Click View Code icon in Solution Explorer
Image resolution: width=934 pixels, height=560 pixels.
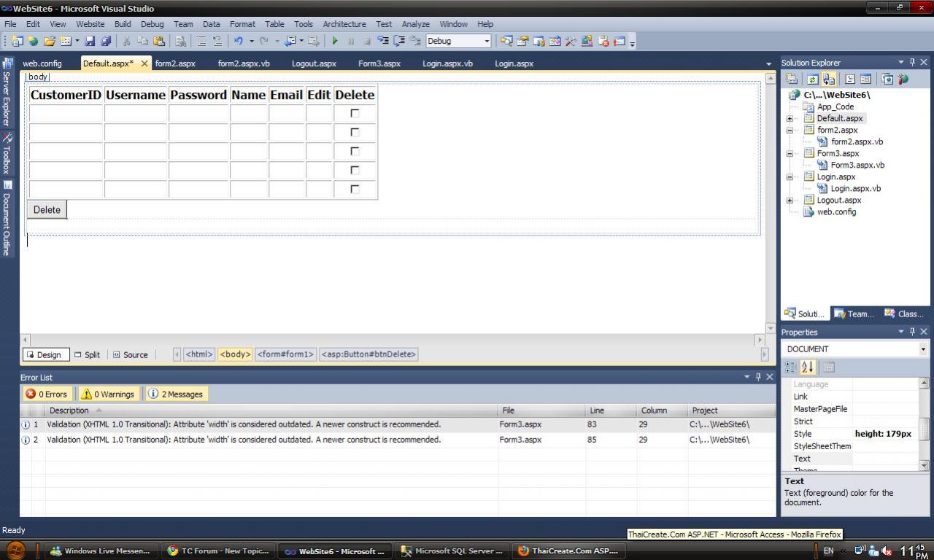(x=849, y=79)
